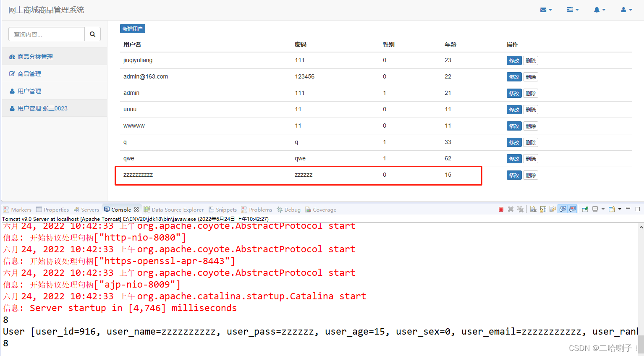Toggle console Word Wrap

tap(552, 209)
